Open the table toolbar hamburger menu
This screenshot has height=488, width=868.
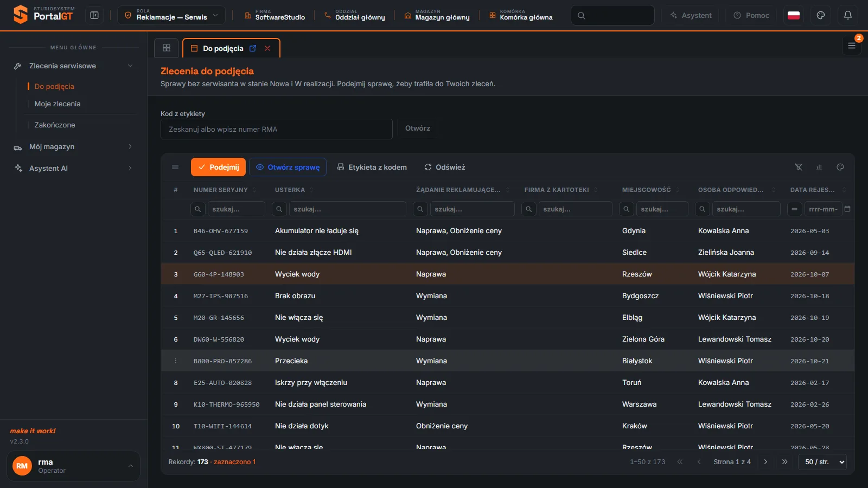click(175, 167)
